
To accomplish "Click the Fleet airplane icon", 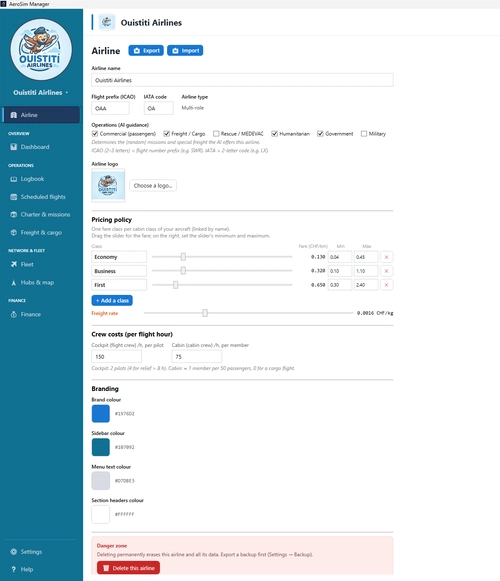I will click(14, 264).
